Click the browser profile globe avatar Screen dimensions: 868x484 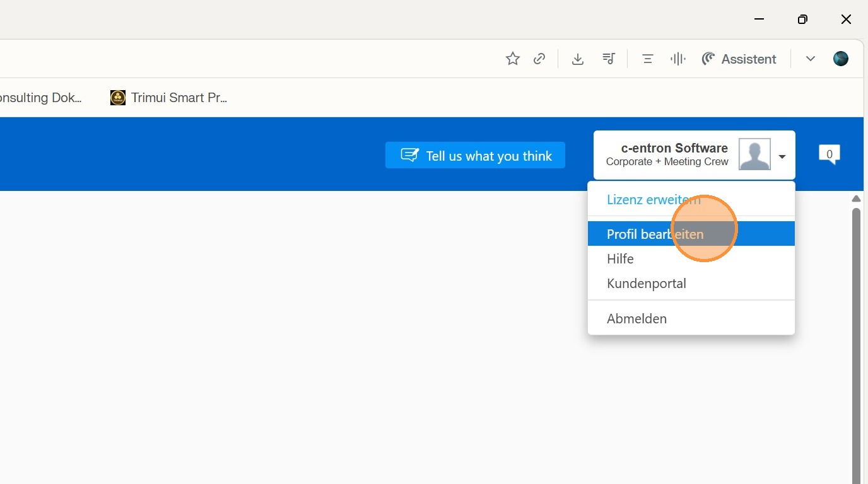point(841,59)
